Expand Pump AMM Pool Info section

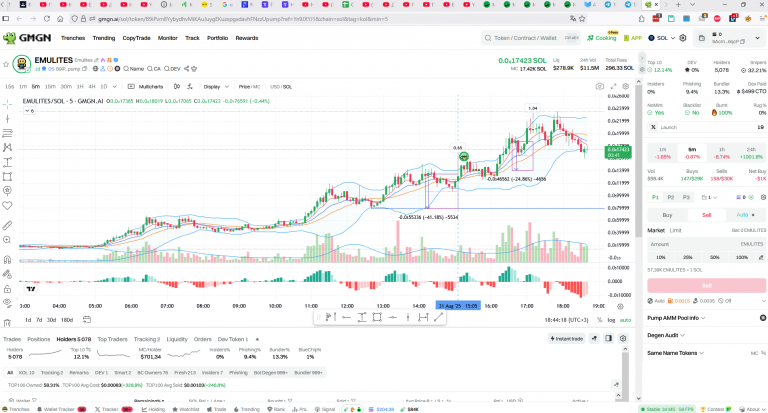click(676, 318)
